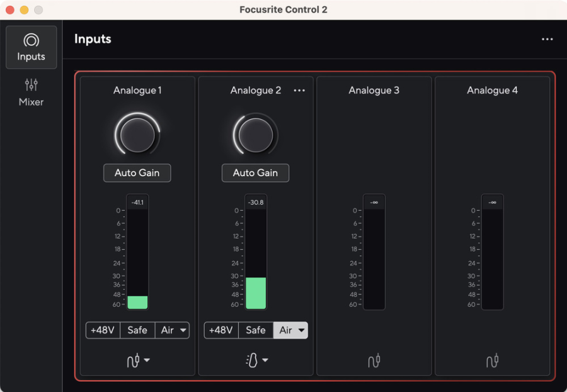Click the Analogue 2 instrument guitar icon
The width and height of the screenshot is (567, 392).
click(x=251, y=360)
